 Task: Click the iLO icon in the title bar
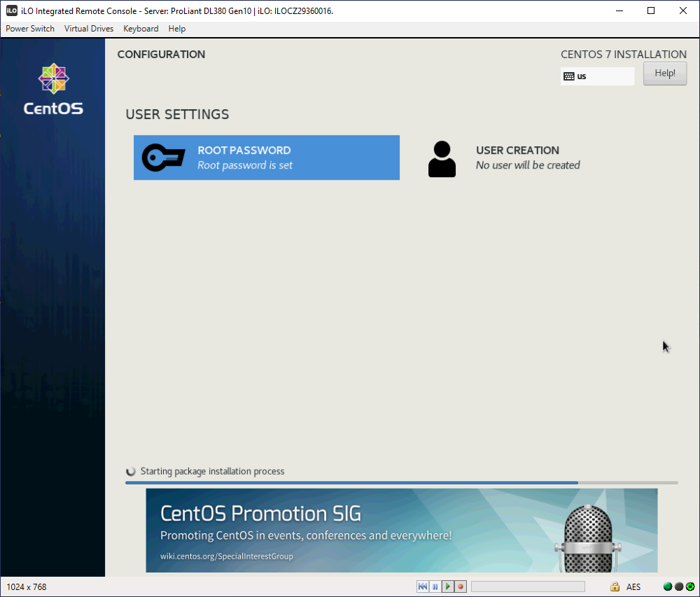pyautogui.click(x=12, y=10)
